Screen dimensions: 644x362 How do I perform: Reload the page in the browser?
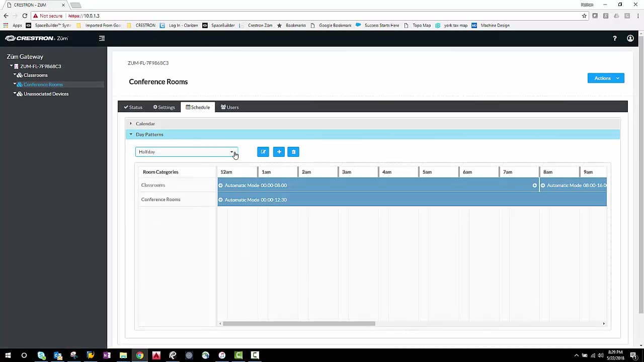pyautogui.click(x=25, y=16)
